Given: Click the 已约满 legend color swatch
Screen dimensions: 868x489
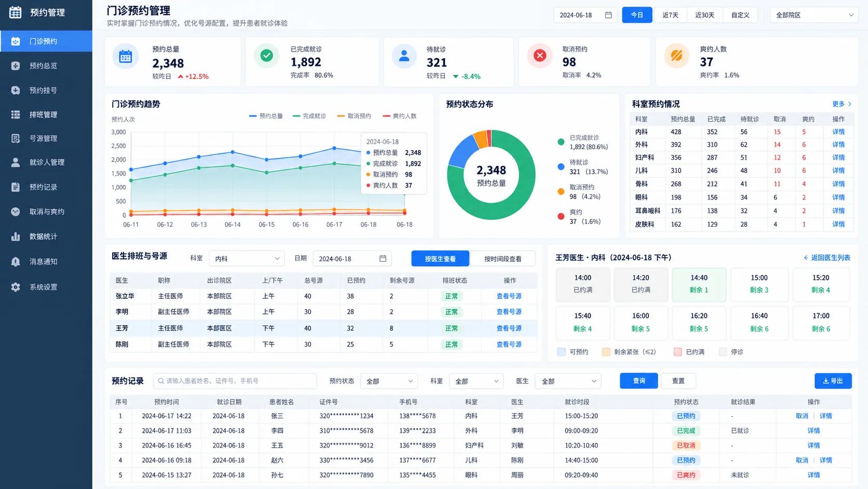Looking at the screenshot, I should click(677, 352).
